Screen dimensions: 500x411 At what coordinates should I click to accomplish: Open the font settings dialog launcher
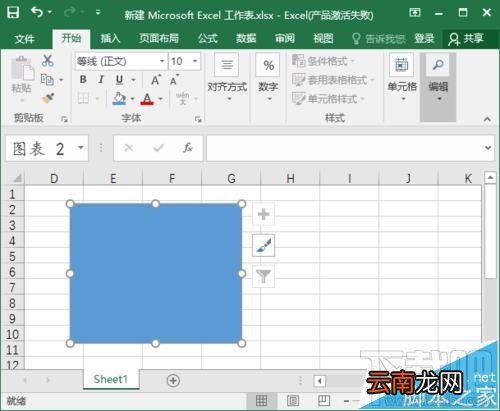click(x=198, y=119)
